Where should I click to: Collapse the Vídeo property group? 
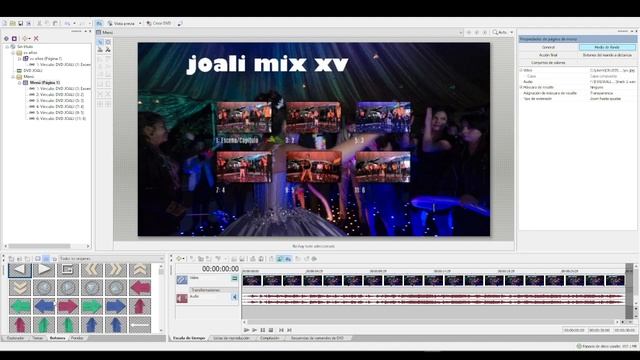click(x=521, y=70)
